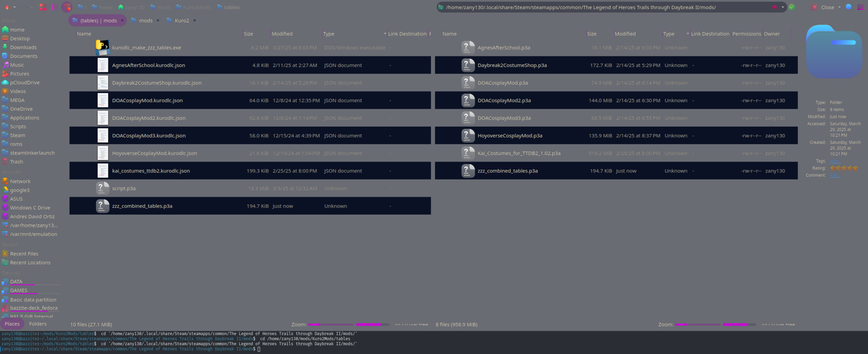Confirm location with green check icon

point(792,7)
